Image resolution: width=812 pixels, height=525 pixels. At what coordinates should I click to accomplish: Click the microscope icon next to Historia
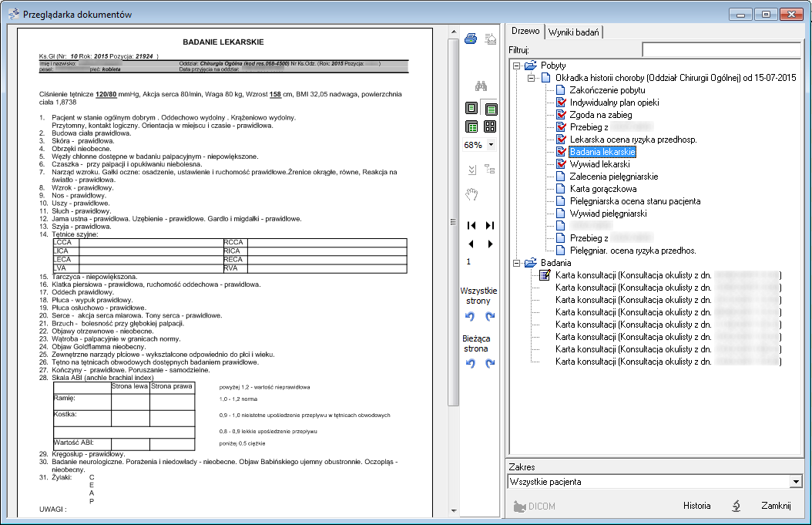coord(736,506)
